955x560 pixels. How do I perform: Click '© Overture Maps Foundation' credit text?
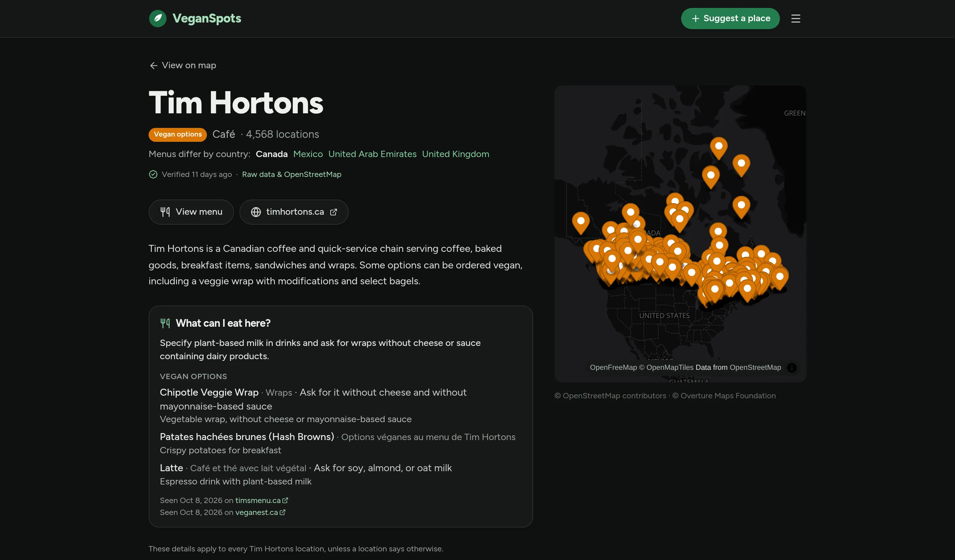coord(724,396)
